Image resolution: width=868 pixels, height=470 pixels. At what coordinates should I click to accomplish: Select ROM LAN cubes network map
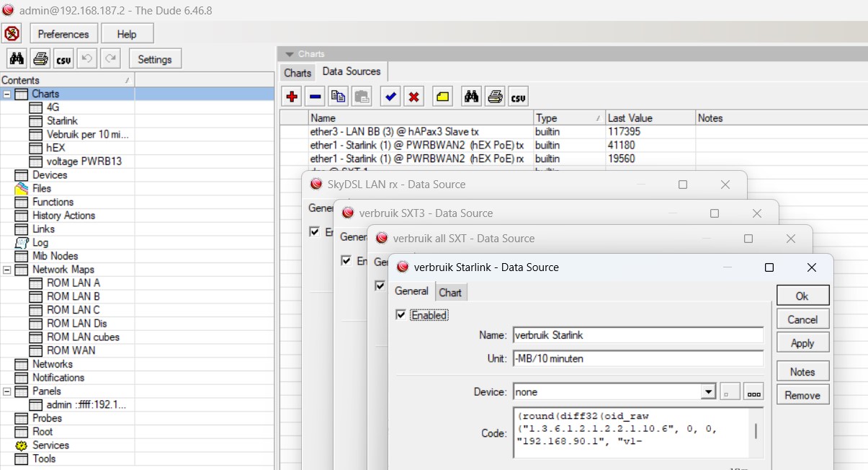click(83, 337)
